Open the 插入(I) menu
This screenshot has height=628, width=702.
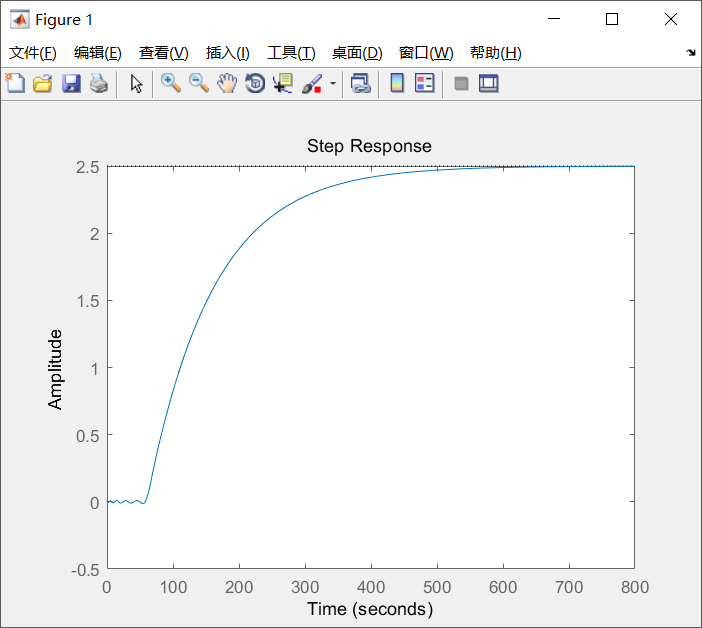pyautogui.click(x=227, y=53)
